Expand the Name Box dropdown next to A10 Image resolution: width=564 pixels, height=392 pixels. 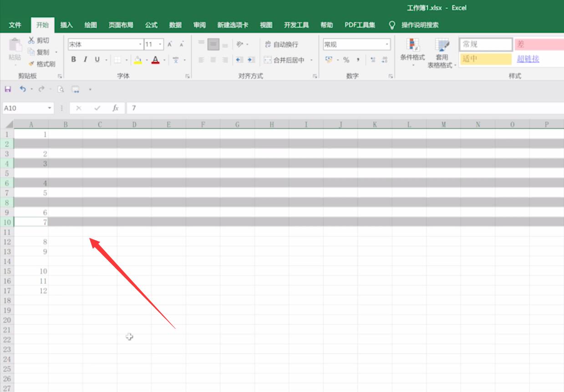click(x=50, y=108)
